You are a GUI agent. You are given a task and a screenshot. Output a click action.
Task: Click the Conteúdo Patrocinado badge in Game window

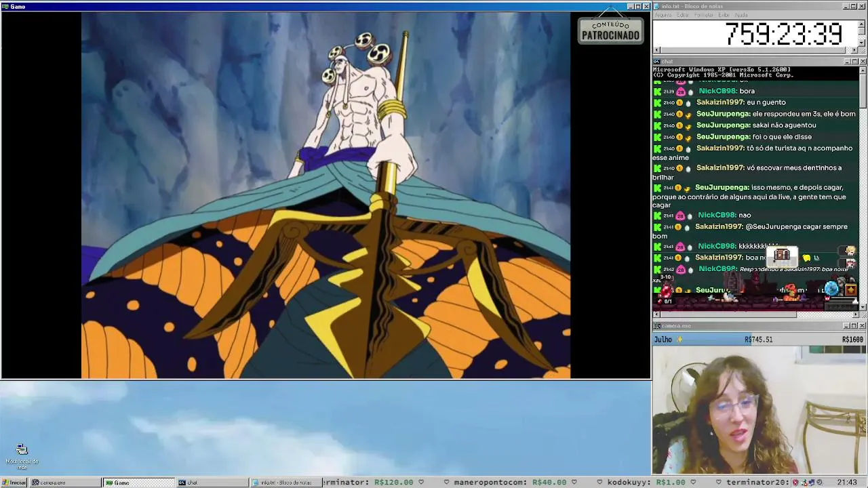click(610, 30)
